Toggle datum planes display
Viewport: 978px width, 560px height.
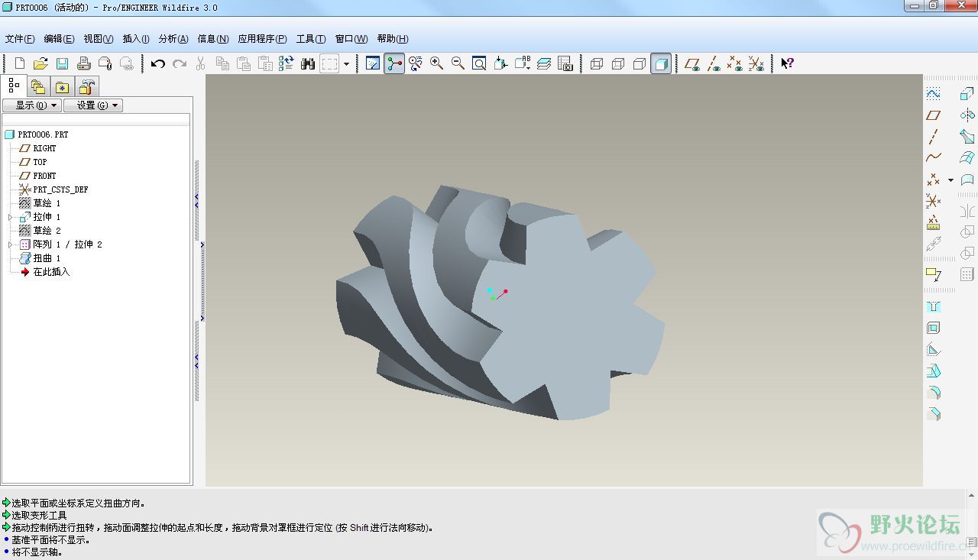click(x=692, y=63)
